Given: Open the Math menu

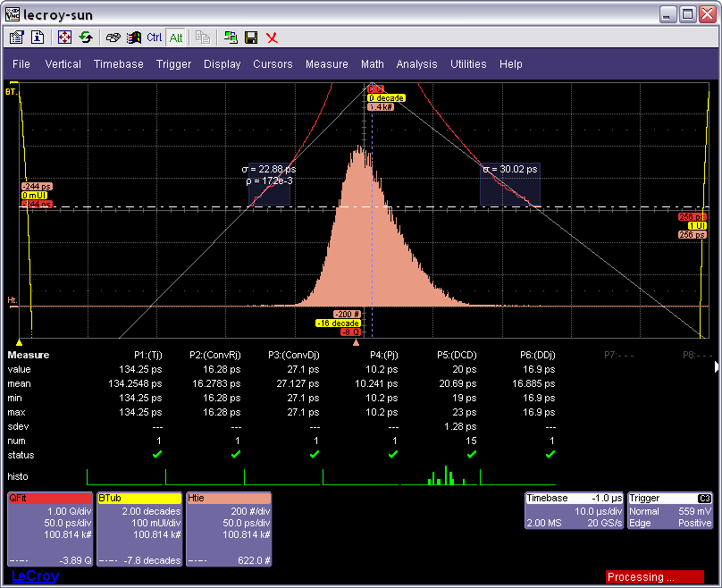Looking at the screenshot, I should coord(372,64).
